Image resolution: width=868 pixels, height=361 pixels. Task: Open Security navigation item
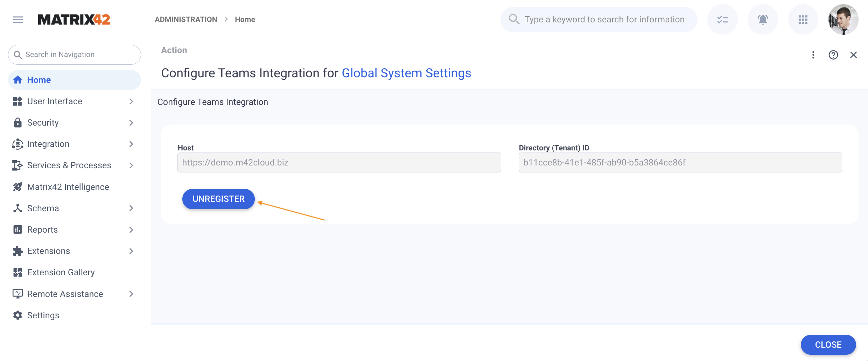click(75, 122)
